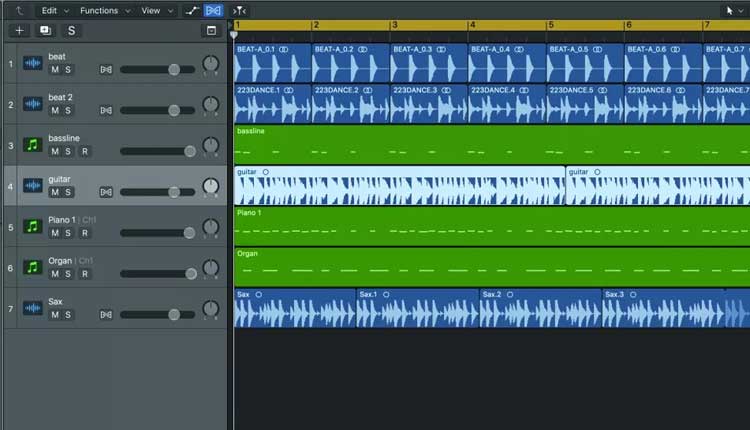Select the BEAT-A_0.1 audio region

[x=273, y=63]
